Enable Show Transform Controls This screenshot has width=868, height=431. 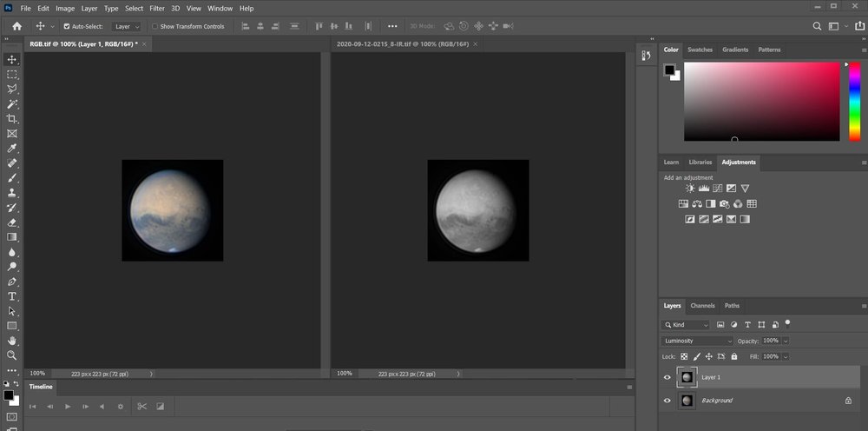[x=155, y=26]
